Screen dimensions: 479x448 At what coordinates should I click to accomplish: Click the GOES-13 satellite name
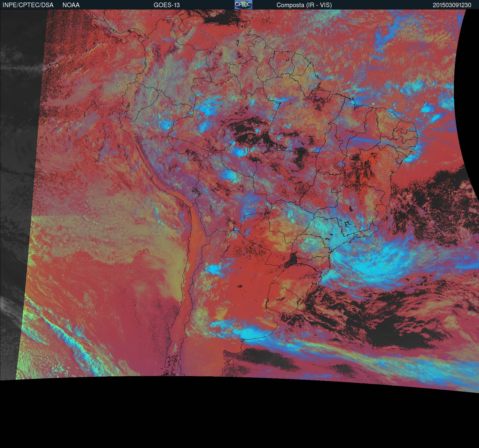coord(166,5)
